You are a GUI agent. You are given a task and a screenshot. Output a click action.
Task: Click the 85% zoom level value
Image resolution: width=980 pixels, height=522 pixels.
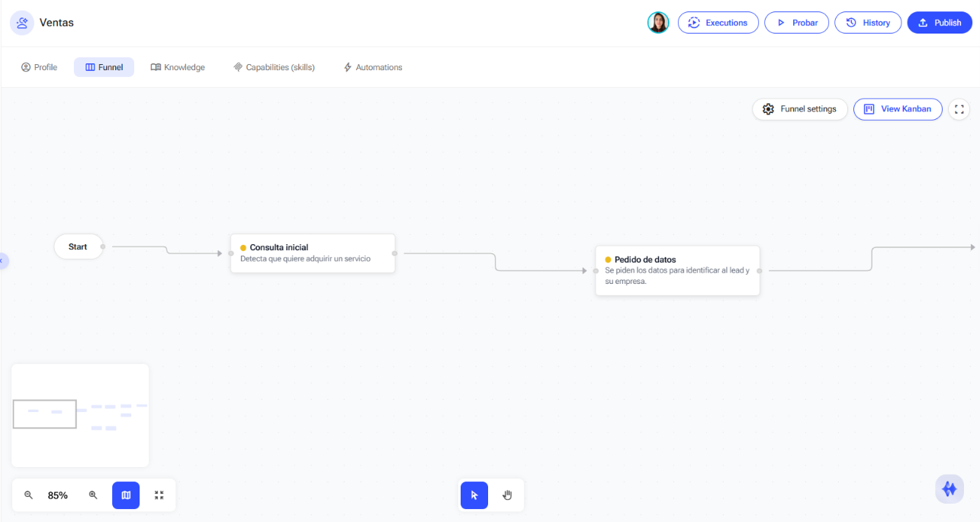click(58, 495)
